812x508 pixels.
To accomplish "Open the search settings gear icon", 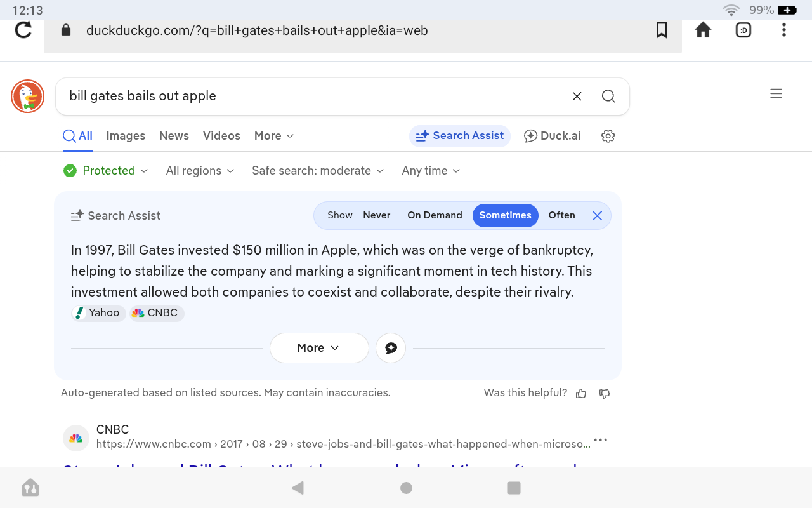I will click(x=608, y=136).
